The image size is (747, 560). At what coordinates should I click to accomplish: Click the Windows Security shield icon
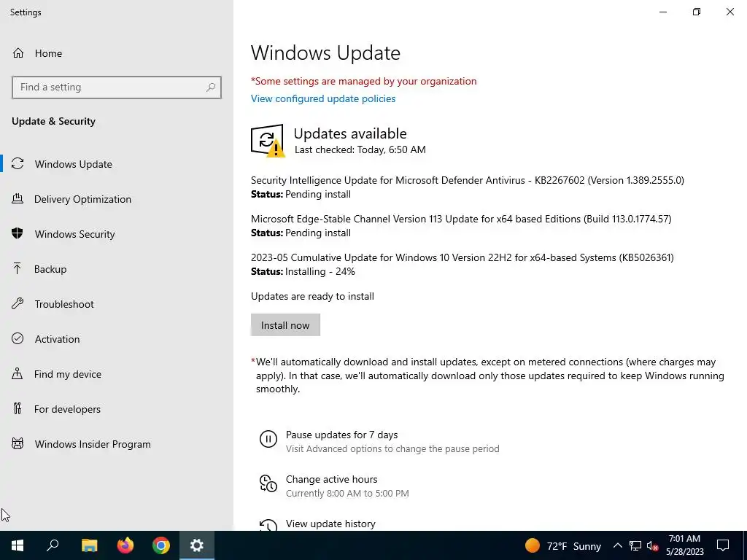18,234
